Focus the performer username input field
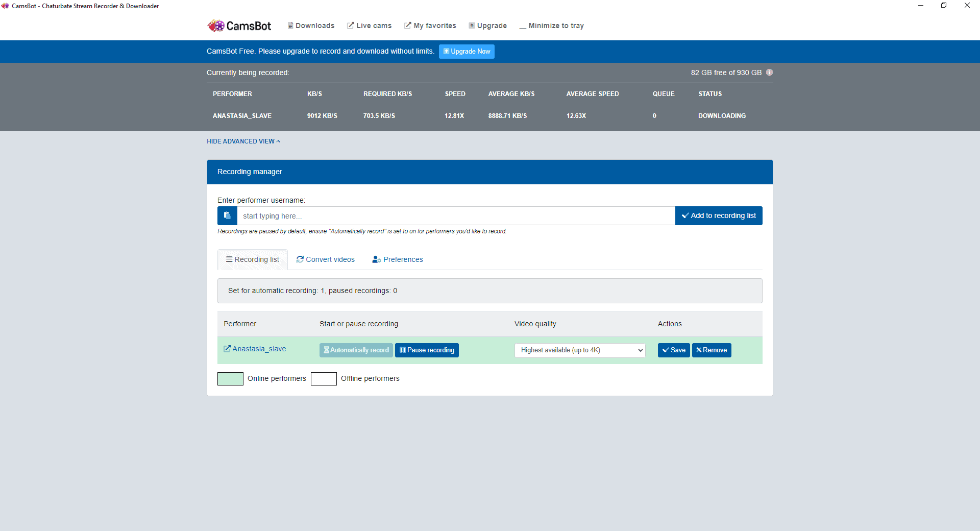Viewport: 980px width, 531px height. point(456,215)
